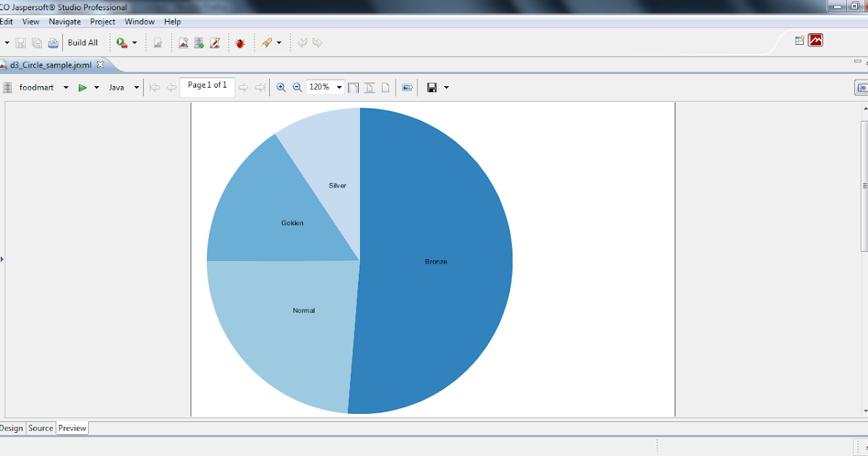
Task: Click the print icon in the toolbar
Action: click(53, 42)
